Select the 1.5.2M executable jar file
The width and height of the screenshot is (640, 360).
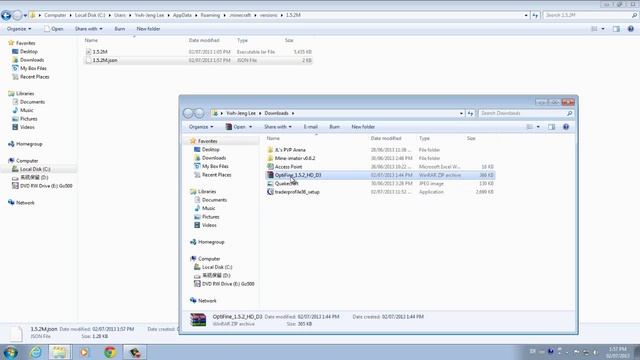[198, 52]
